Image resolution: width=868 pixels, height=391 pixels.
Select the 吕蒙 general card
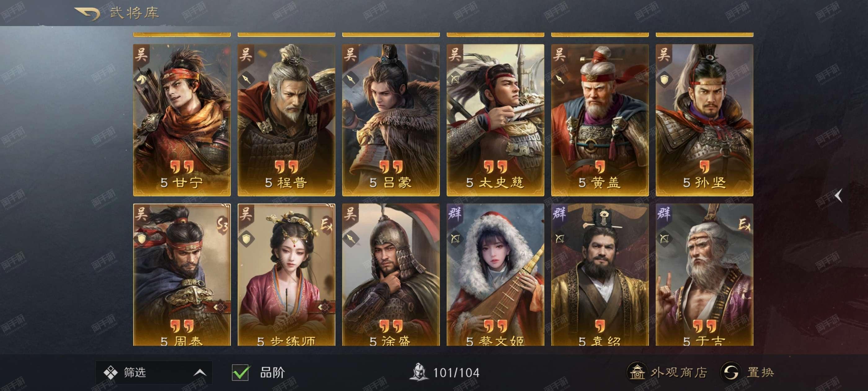tap(391, 120)
